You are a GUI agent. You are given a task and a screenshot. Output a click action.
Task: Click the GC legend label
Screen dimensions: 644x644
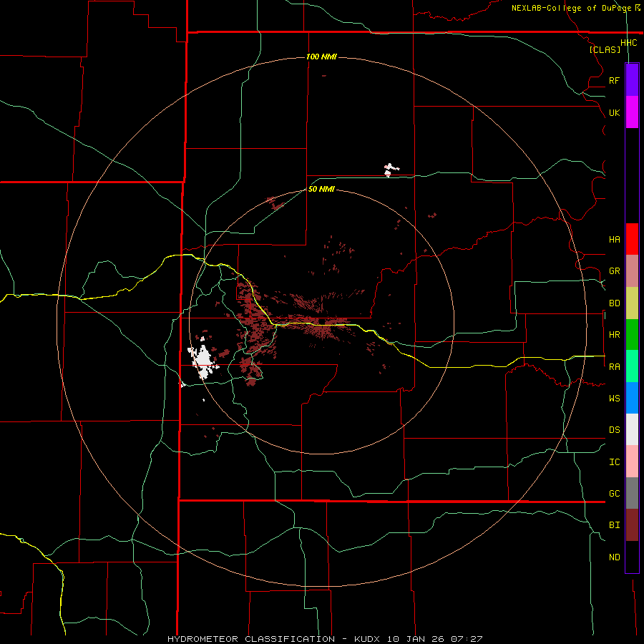[x=614, y=494]
